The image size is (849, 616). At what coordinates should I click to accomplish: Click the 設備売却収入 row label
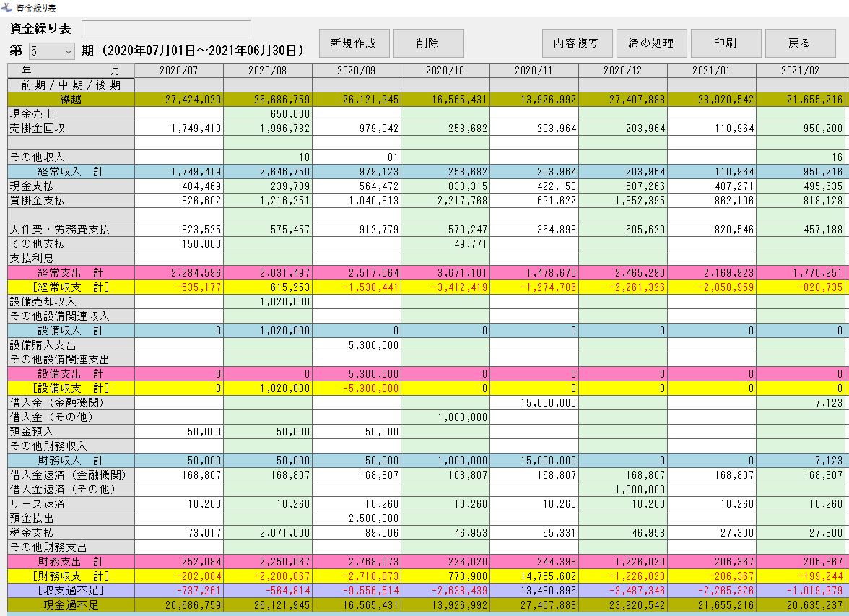71,302
